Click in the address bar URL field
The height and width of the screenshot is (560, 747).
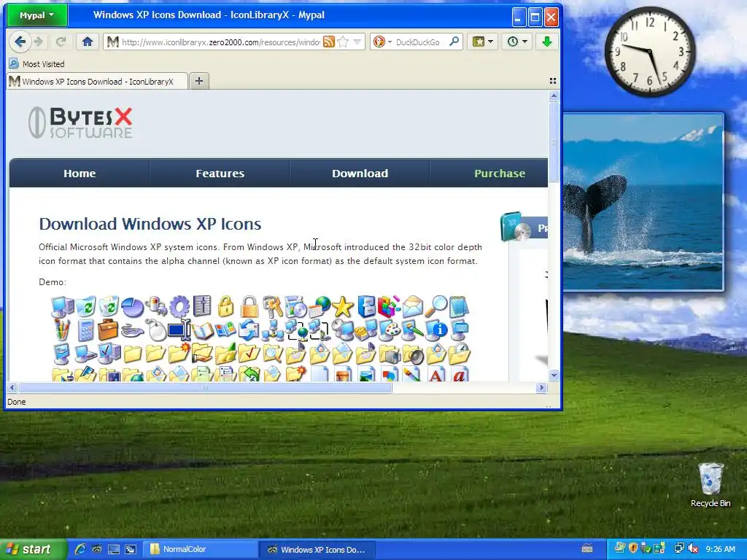(x=220, y=42)
